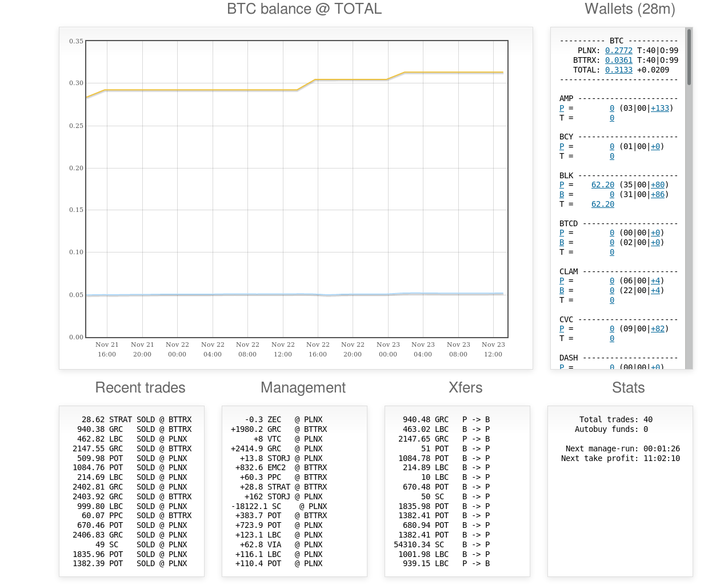Click the '-0.3 ZEC @ PLNX' management entry

[x=283, y=419]
